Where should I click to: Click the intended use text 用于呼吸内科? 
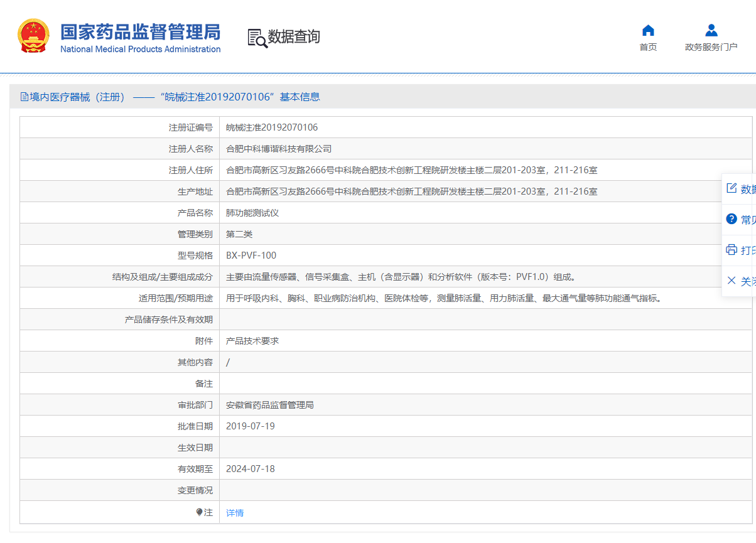point(445,298)
